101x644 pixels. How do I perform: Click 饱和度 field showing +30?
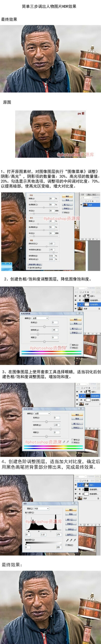tap(57, 425)
